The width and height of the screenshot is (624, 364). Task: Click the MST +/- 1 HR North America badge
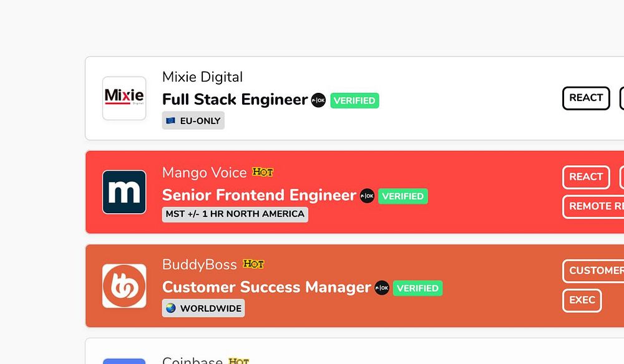pyautogui.click(x=235, y=214)
